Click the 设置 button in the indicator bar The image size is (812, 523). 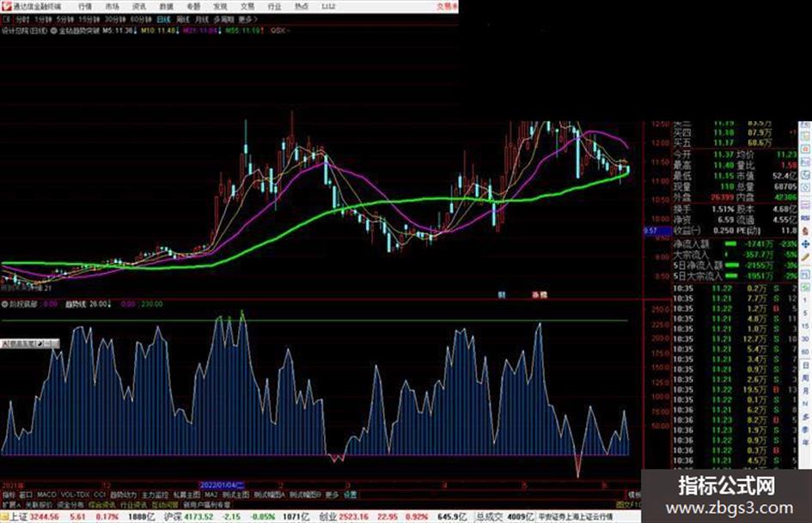tap(350, 495)
